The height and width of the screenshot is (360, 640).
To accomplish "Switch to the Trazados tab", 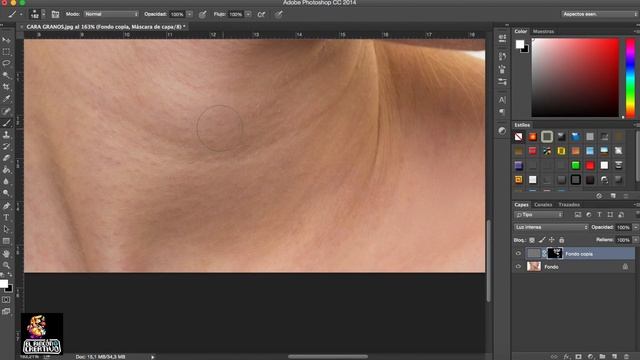I will tap(569, 205).
